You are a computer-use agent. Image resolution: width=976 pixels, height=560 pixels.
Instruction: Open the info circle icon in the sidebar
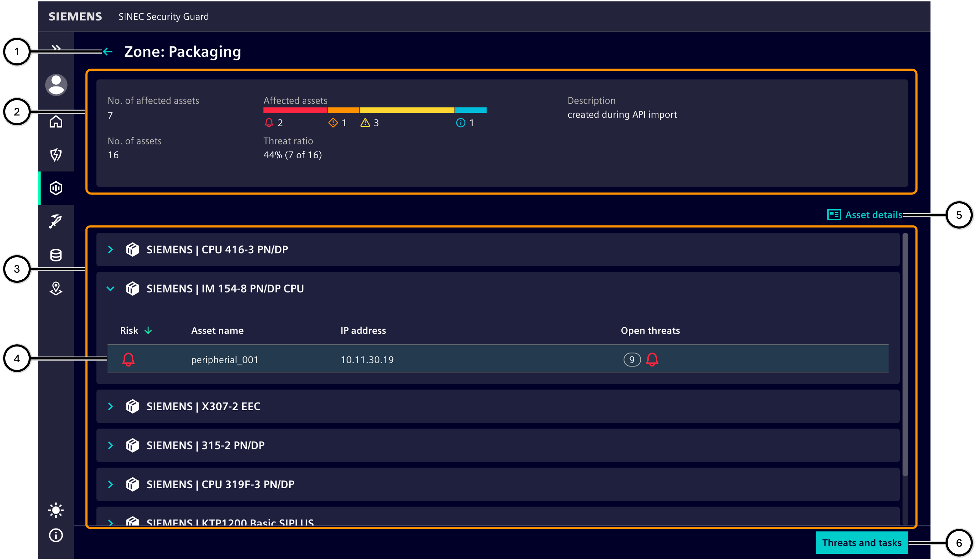(56, 535)
